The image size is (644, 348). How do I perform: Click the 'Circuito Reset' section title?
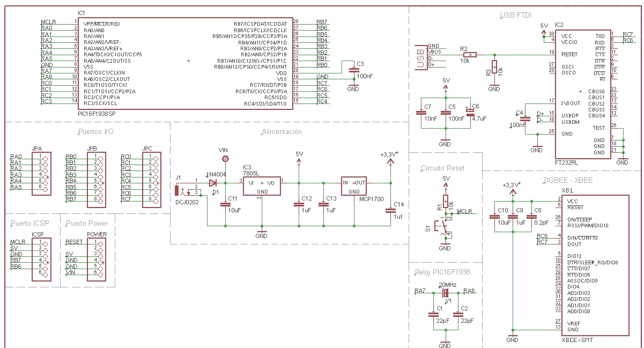[443, 168]
